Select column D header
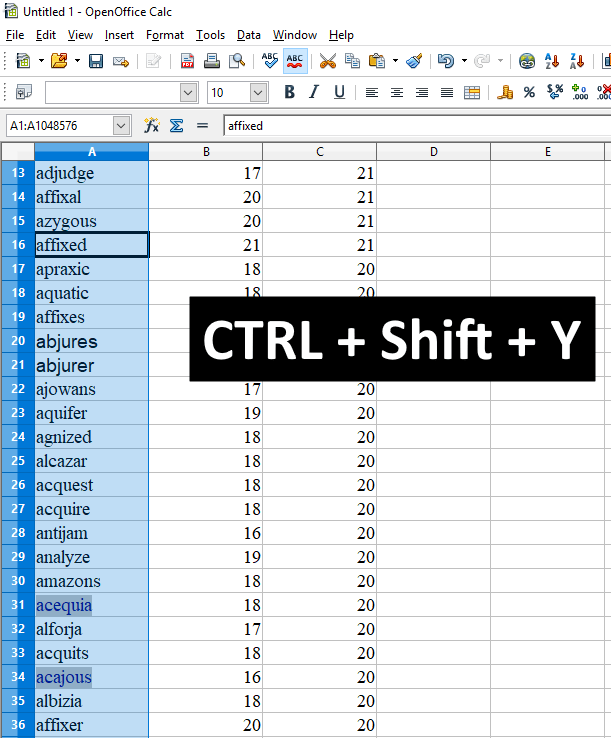The width and height of the screenshot is (611, 738). point(434,152)
